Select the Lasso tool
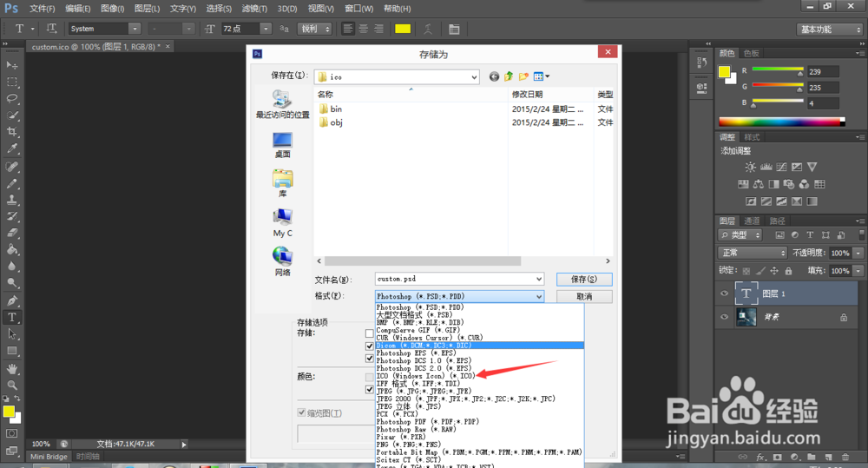Viewport: 868px width, 468px height. click(12, 99)
